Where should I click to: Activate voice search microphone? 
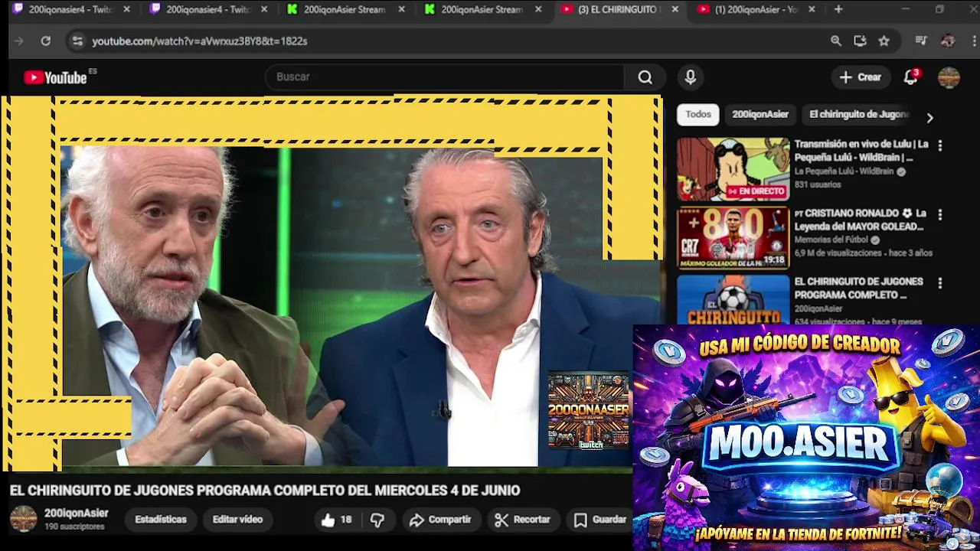(690, 77)
